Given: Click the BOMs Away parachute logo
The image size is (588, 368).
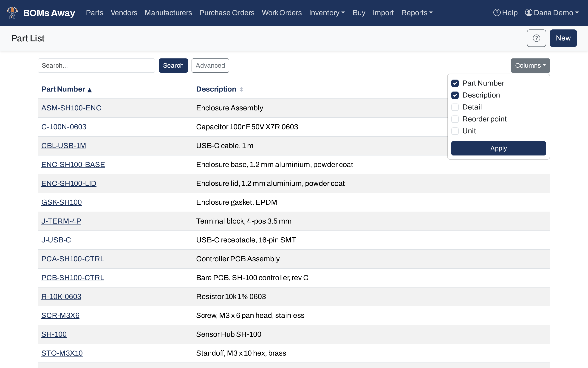Looking at the screenshot, I should click(12, 13).
